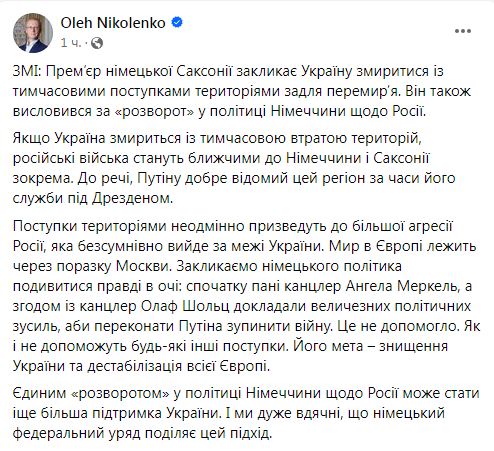494x451 pixels.
Task: Open the three-dots post options menu
Action: pyautogui.click(x=463, y=31)
